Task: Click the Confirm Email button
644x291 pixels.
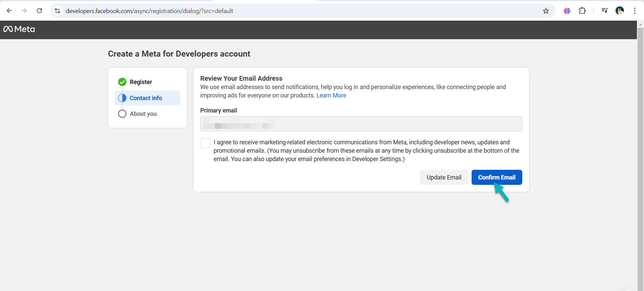Action: [497, 177]
